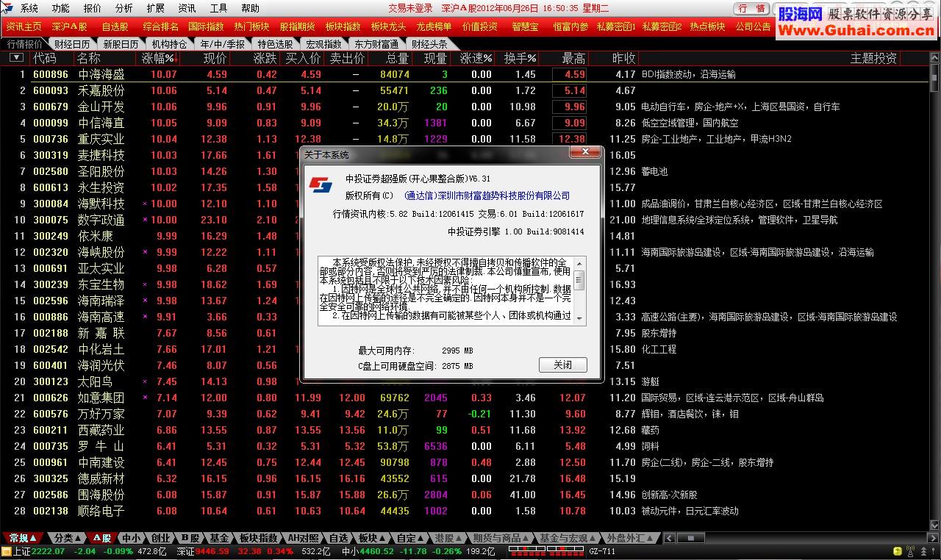Expand the 常规 bottom tab menu
941x560 pixels.
[x=22, y=538]
